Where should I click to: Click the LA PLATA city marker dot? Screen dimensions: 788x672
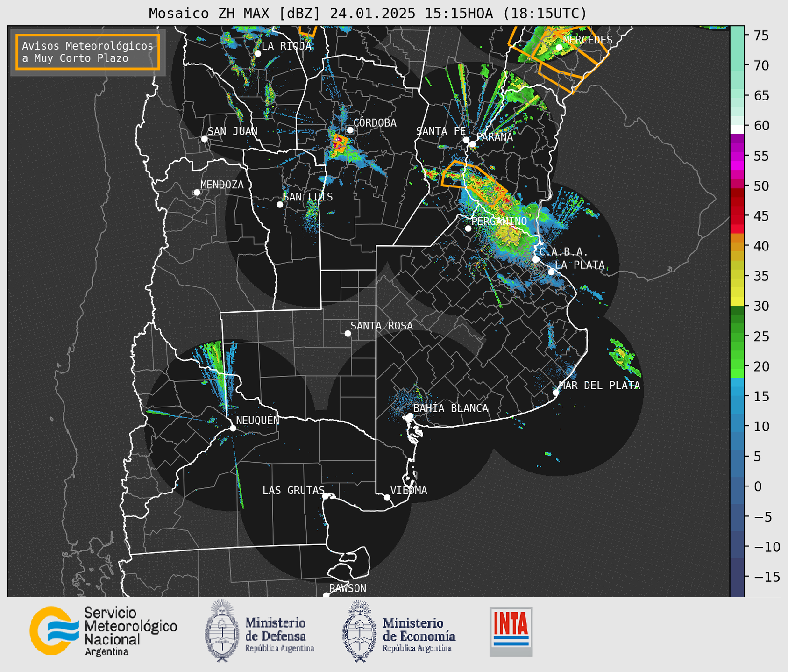tap(551, 272)
